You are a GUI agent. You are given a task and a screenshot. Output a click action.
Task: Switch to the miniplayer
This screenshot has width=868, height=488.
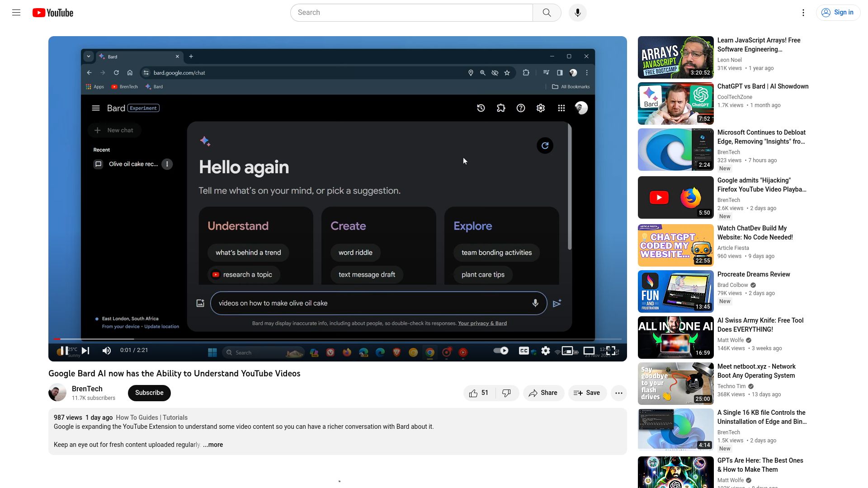[567, 351]
